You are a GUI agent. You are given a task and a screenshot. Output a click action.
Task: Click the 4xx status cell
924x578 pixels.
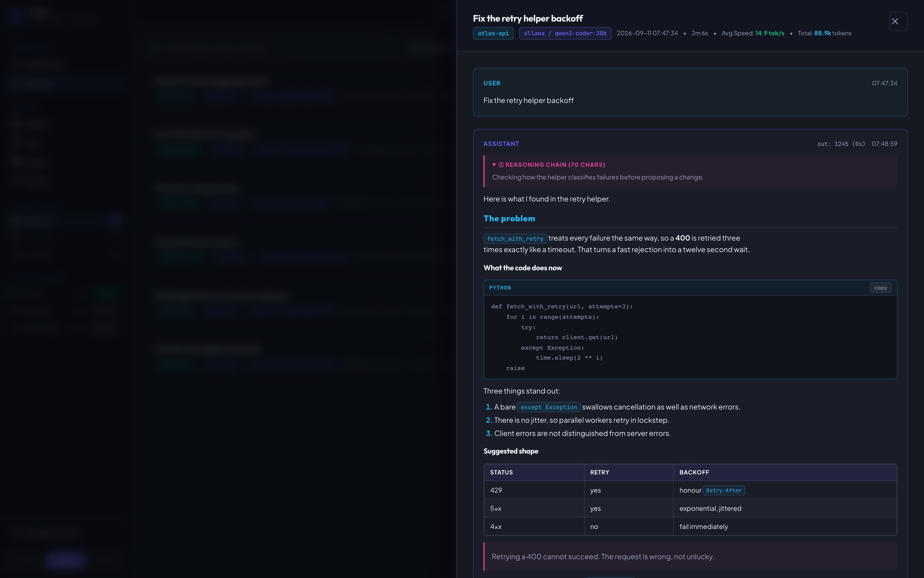coord(534,526)
